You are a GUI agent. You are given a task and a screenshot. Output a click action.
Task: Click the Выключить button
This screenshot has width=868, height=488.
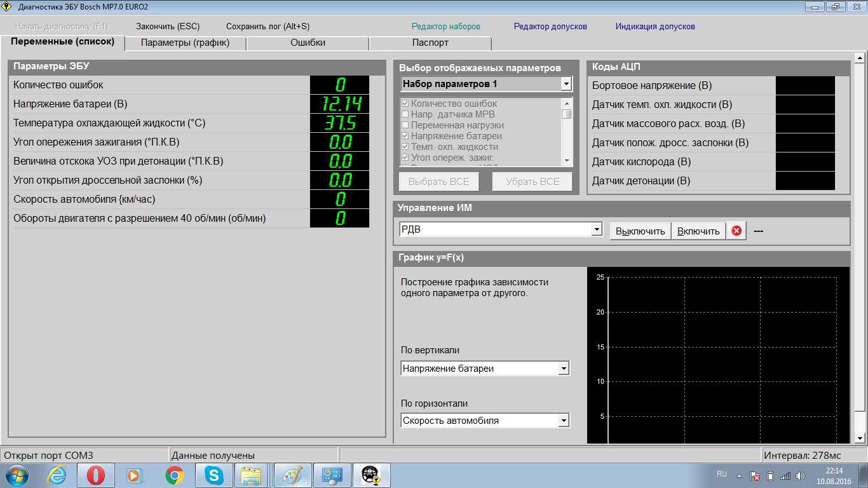(x=641, y=231)
